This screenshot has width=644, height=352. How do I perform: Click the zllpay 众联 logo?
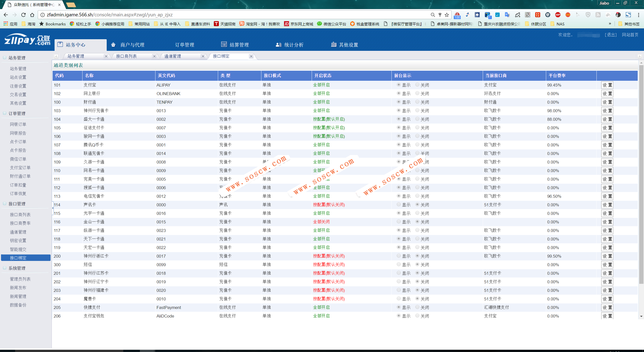pos(27,40)
